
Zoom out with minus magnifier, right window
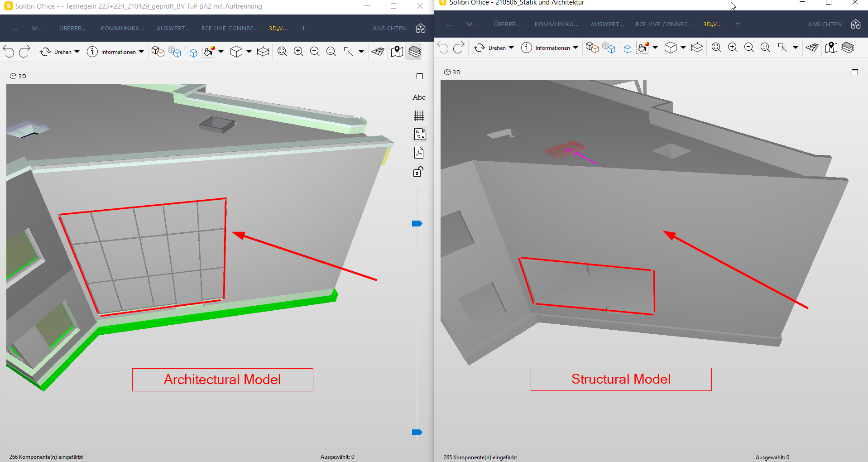click(x=749, y=48)
